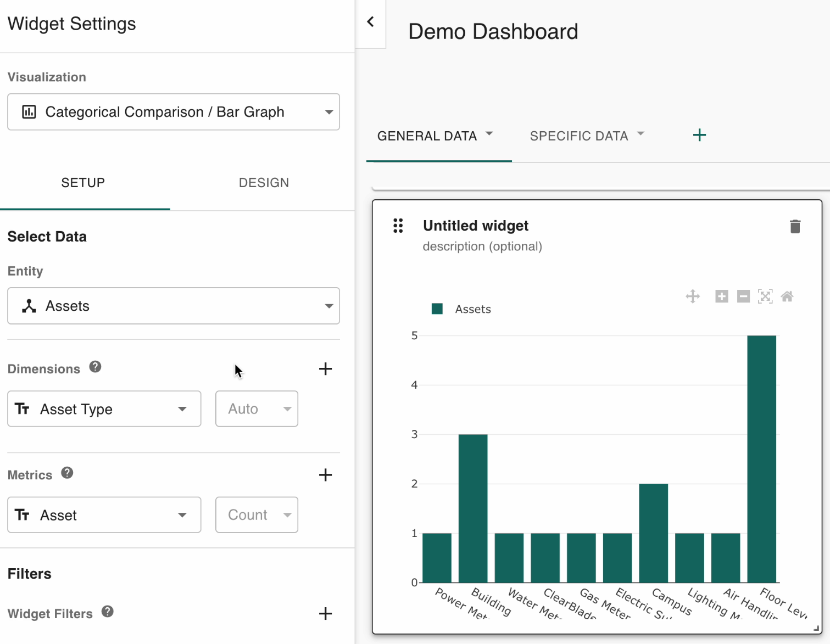The width and height of the screenshot is (830, 644).
Task: Toggle the Assets series in the legend
Action: click(x=472, y=309)
